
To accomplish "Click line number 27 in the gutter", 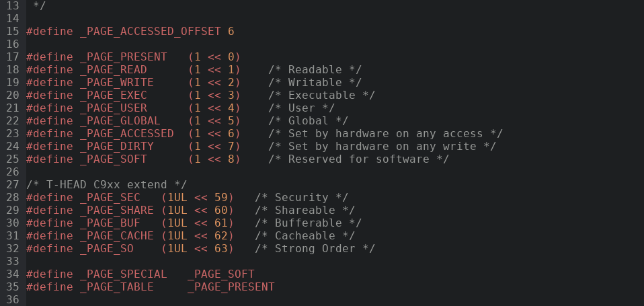I will click(13, 184).
